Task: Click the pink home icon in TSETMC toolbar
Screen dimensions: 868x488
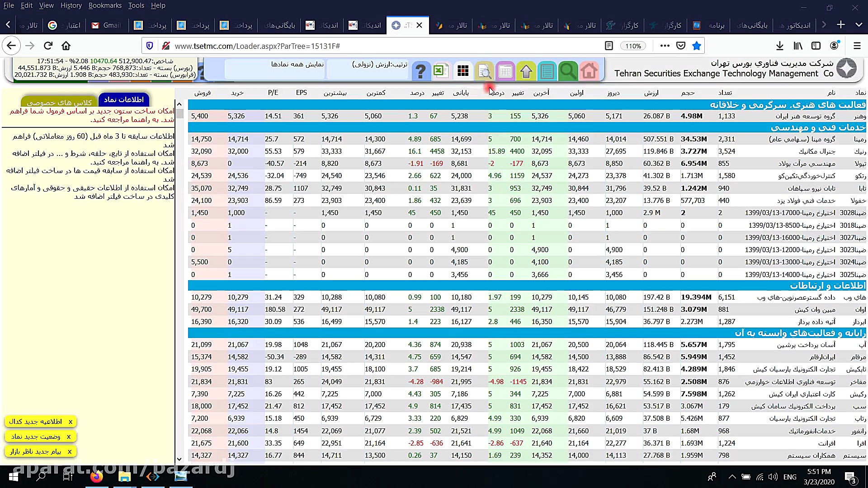Action: (589, 71)
